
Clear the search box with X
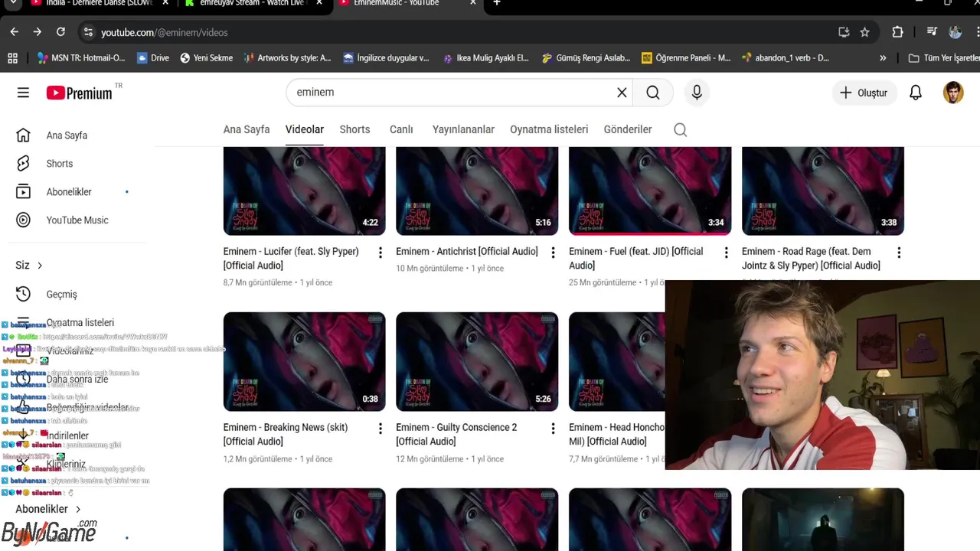coord(622,93)
